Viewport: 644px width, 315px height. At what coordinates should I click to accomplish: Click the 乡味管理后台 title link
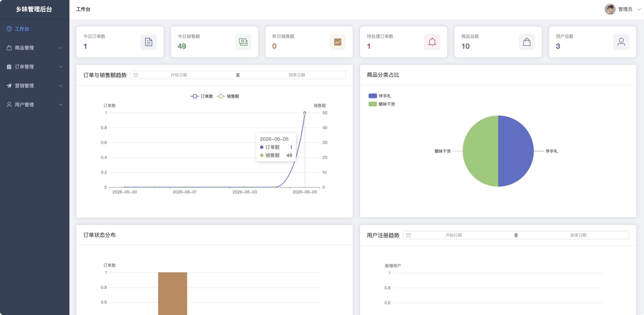pos(34,9)
